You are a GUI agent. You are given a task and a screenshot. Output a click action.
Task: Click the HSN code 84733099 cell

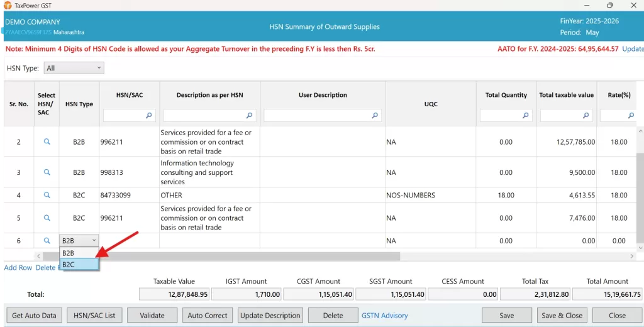[129, 195]
